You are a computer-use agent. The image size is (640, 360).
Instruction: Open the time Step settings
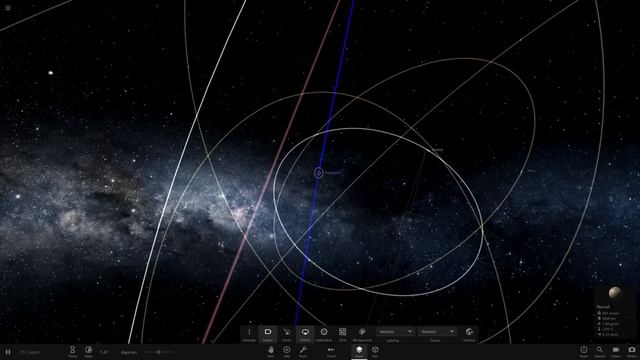(88, 351)
